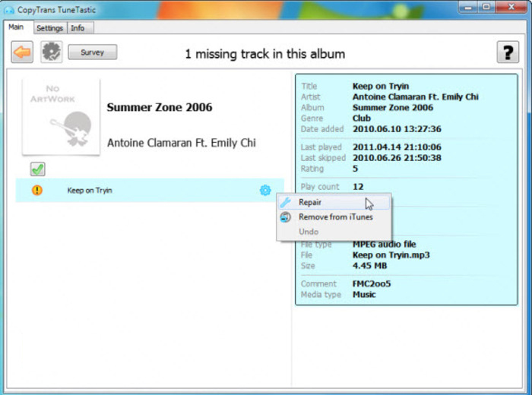Image resolution: width=532 pixels, height=395 pixels.
Task: Choose Repair from the context menu
Action: (x=334, y=202)
